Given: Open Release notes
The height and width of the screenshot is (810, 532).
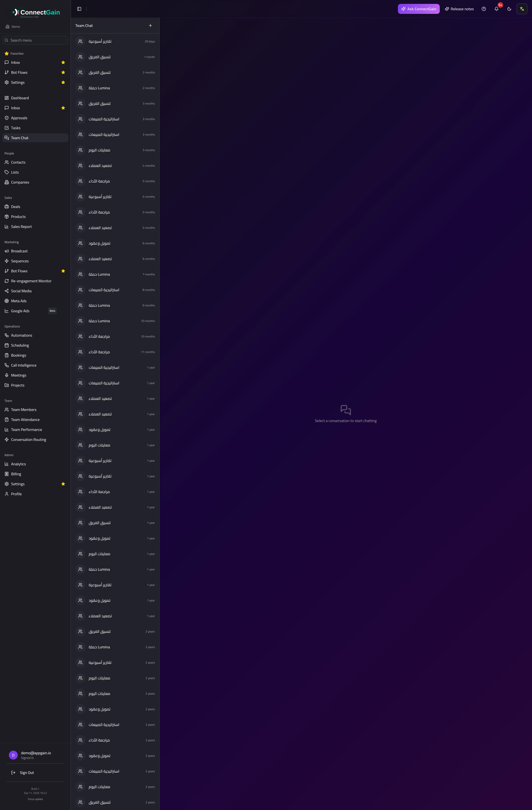Looking at the screenshot, I should coord(459,9).
